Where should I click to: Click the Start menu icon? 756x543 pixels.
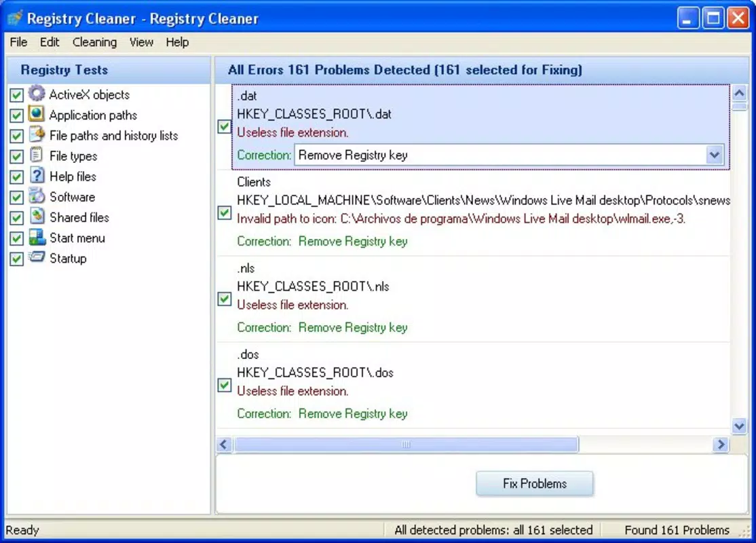37,237
